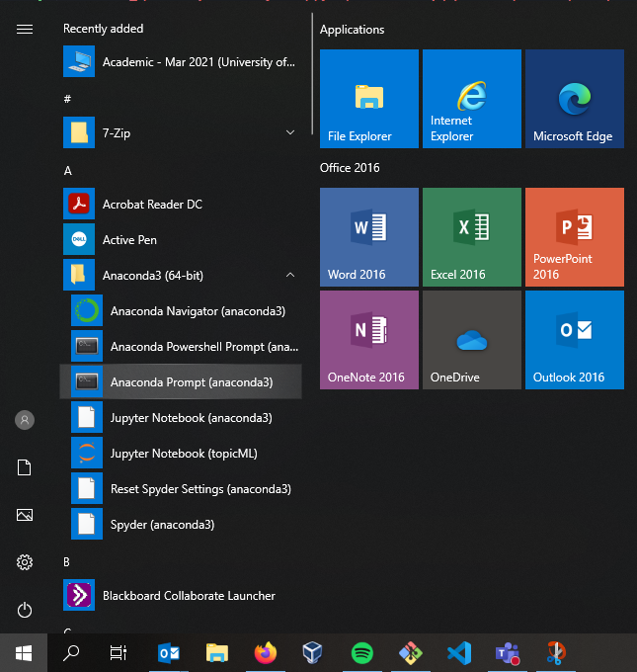Click the 'A' letter group header
Screen dimensions: 637x672
click(68, 171)
